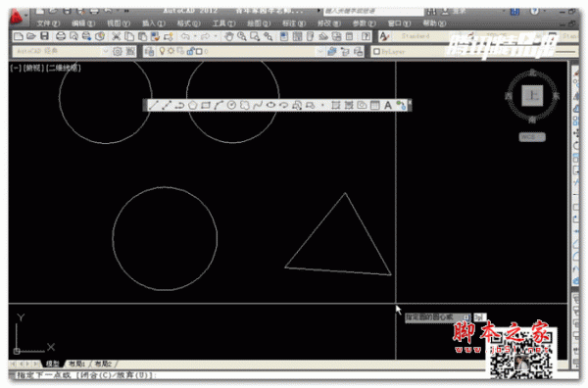Screen dimensions: 588x388
Task: Open the workspace dropdown AutoCAD 经典
Action: 61,51
